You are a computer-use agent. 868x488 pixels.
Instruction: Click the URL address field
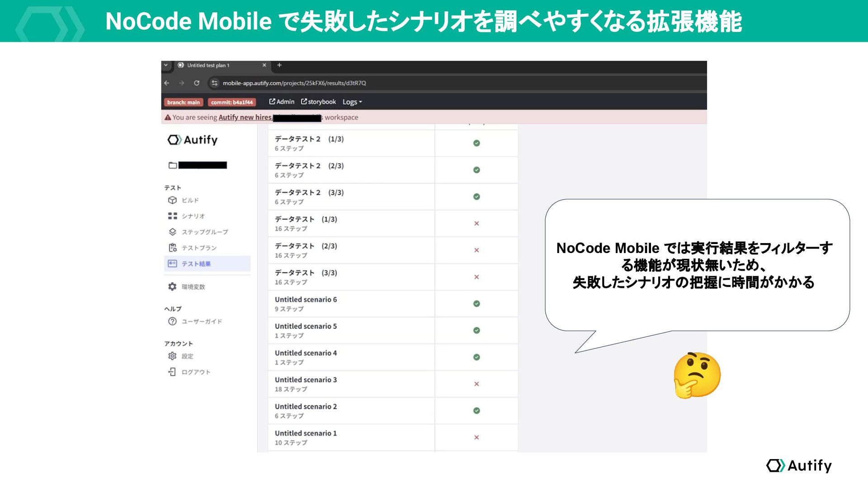(x=294, y=83)
